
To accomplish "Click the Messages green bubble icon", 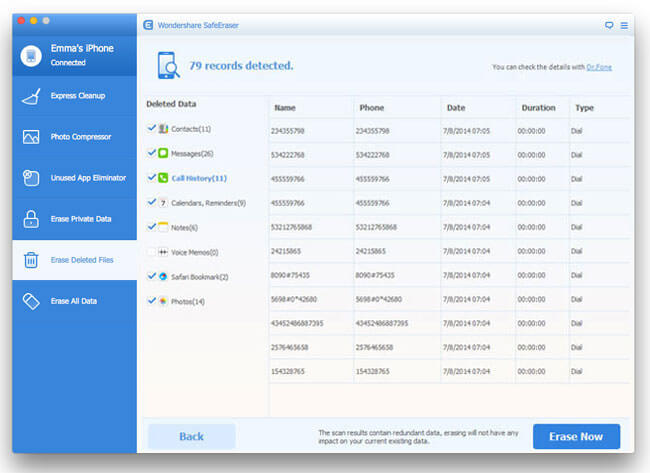I will tap(163, 153).
